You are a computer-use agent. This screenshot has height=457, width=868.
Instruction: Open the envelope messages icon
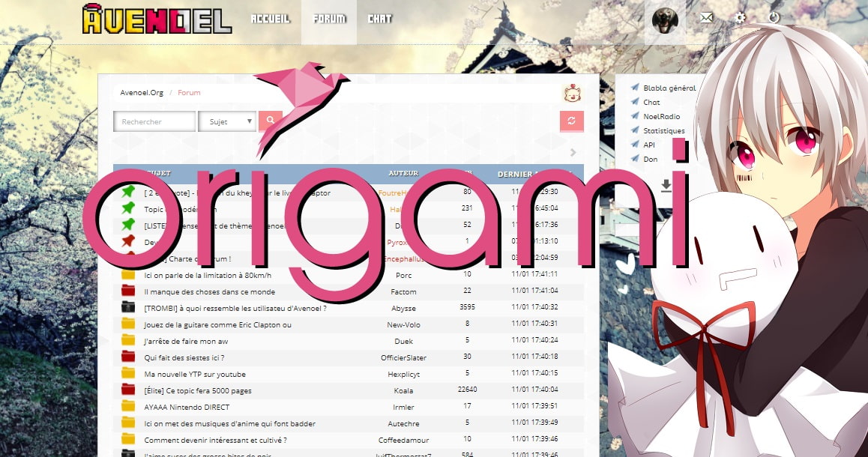tap(706, 18)
